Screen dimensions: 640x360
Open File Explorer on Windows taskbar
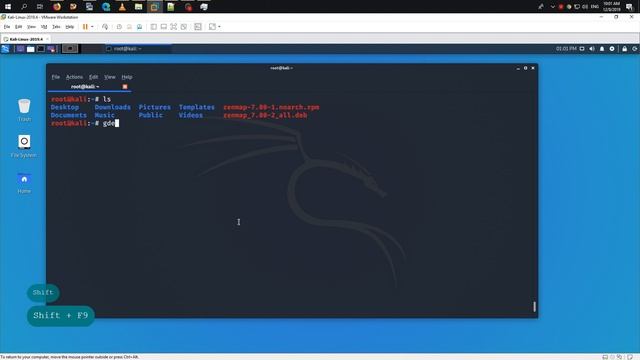(x=138, y=7)
